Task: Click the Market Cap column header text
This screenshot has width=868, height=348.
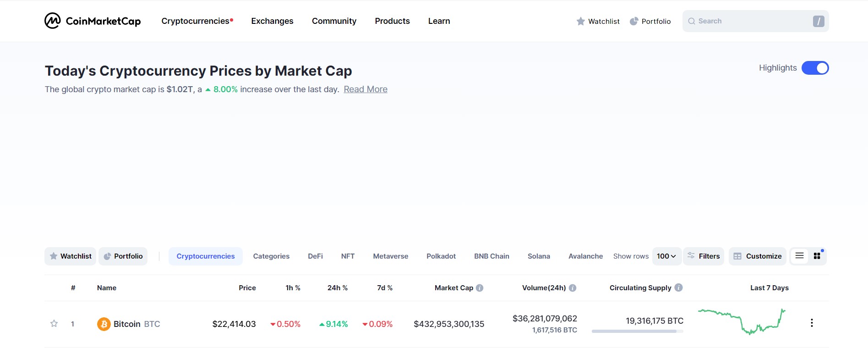Action: click(454, 288)
